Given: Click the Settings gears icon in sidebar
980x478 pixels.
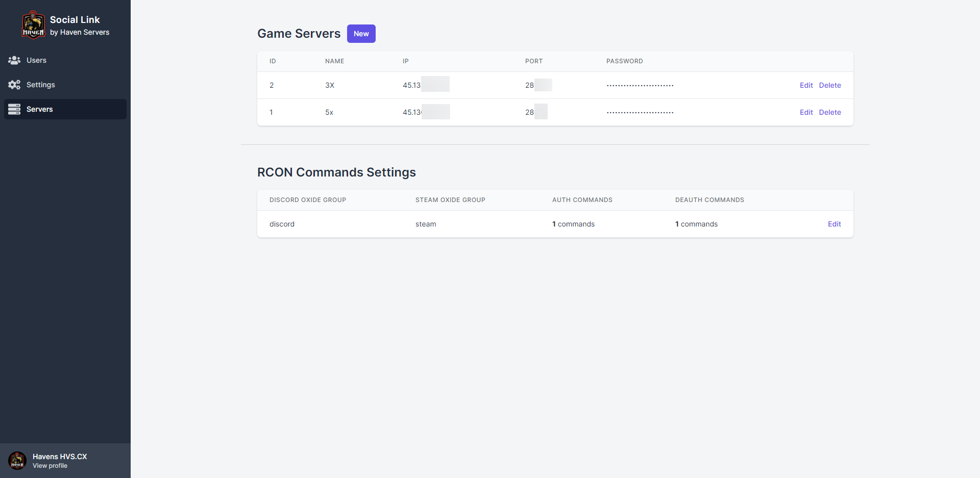Looking at the screenshot, I should click(14, 85).
